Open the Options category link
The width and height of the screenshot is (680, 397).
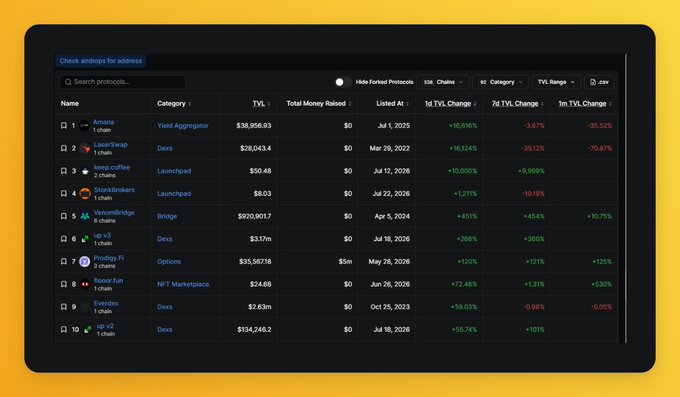[x=169, y=262]
